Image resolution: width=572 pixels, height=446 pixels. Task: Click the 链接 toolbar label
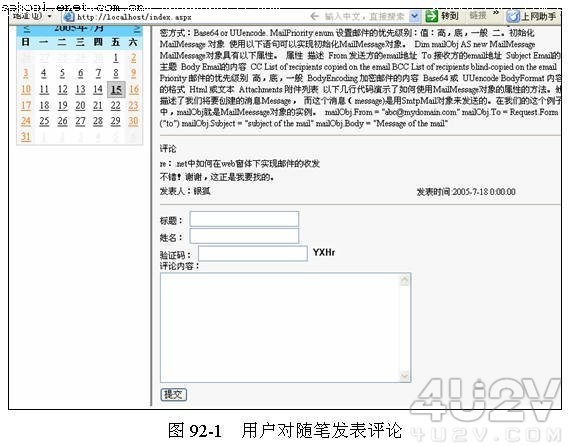click(478, 15)
